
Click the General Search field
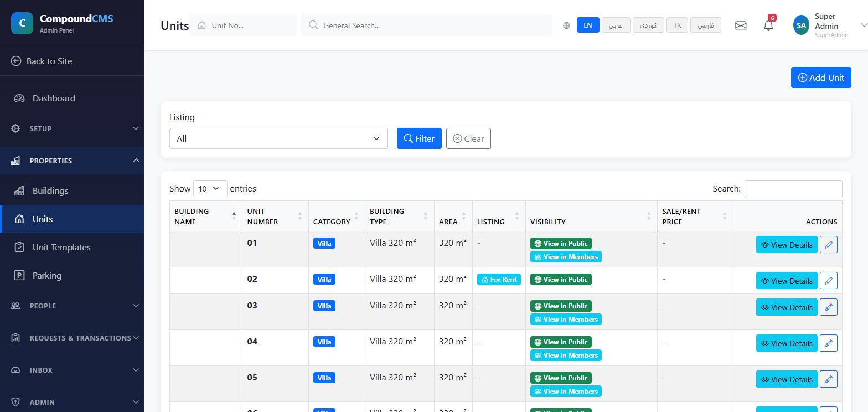(x=427, y=25)
